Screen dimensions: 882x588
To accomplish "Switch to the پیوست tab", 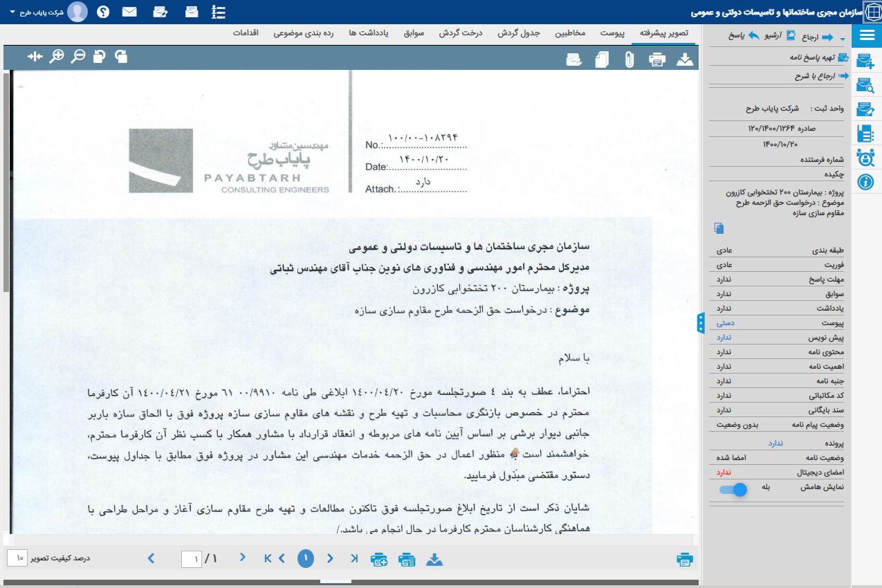I will (612, 33).
